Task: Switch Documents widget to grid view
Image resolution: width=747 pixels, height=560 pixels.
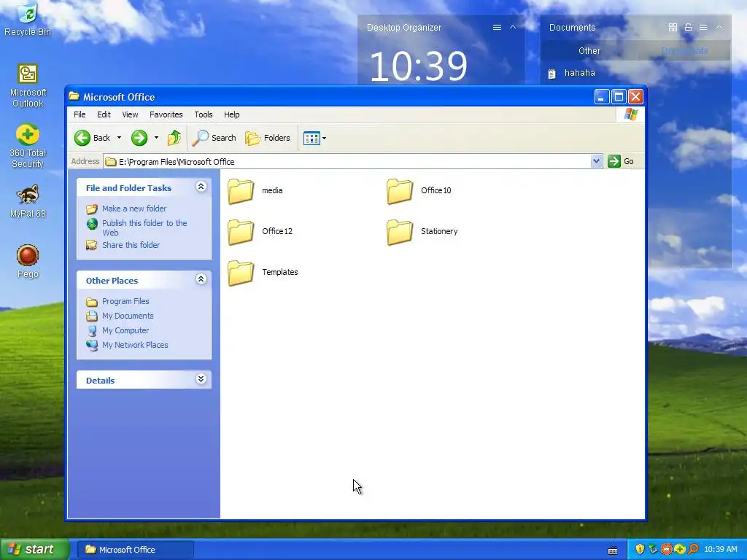Action: pos(673,28)
